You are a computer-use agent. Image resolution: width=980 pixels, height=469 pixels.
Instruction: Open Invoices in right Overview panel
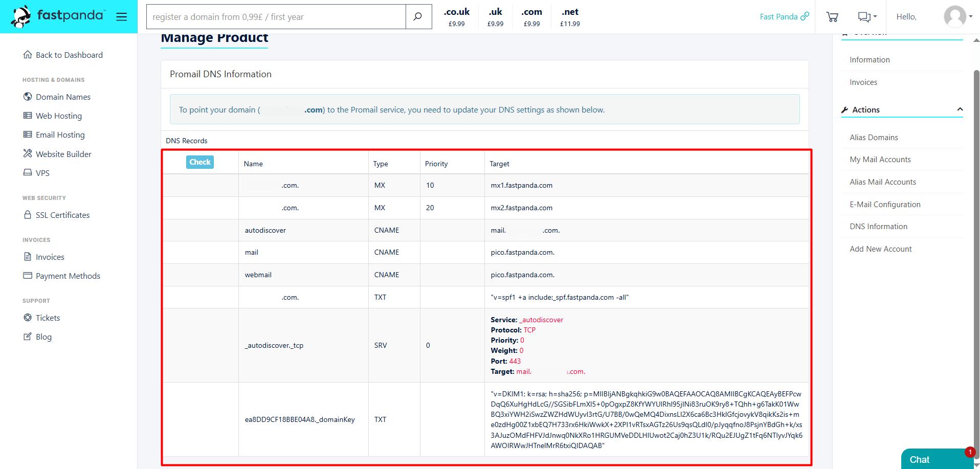pos(863,82)
